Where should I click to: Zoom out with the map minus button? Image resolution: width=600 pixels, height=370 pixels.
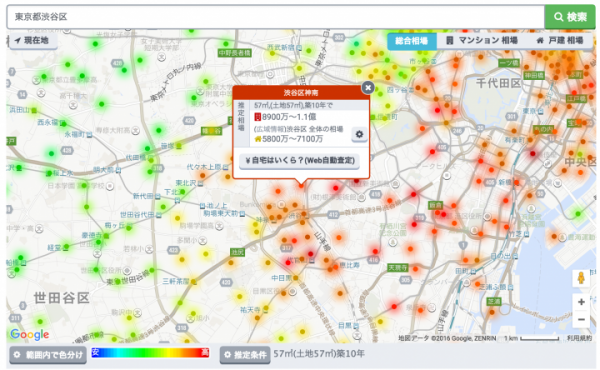581,319
